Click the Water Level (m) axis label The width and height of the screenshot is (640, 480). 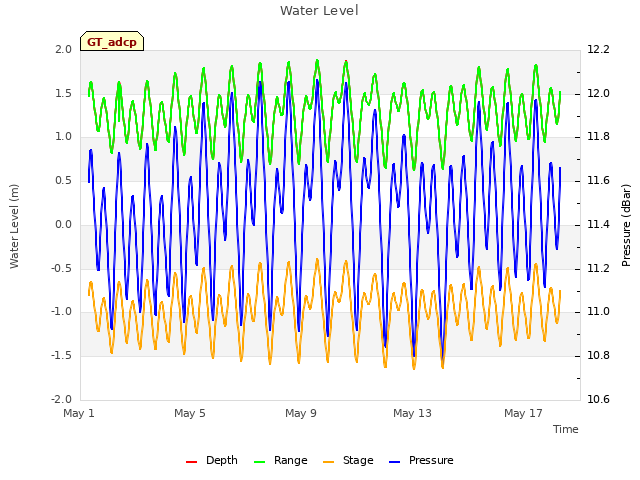click(14, 226)
